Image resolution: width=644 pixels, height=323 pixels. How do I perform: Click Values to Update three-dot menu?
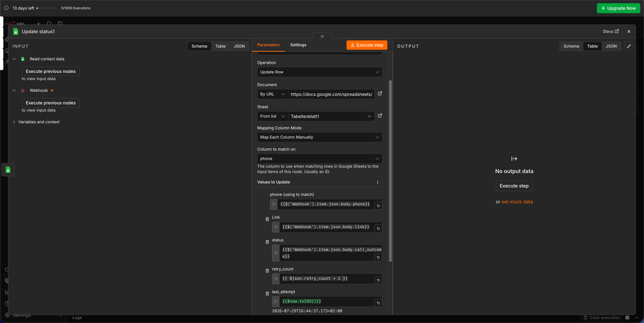pyautogui.click(x=378, y=182)
